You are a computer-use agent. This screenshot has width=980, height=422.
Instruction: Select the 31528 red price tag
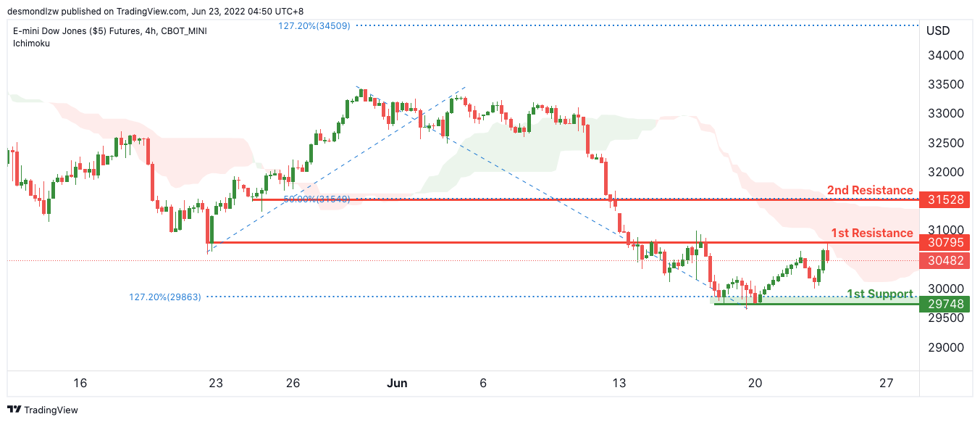(x=945, y=199)
